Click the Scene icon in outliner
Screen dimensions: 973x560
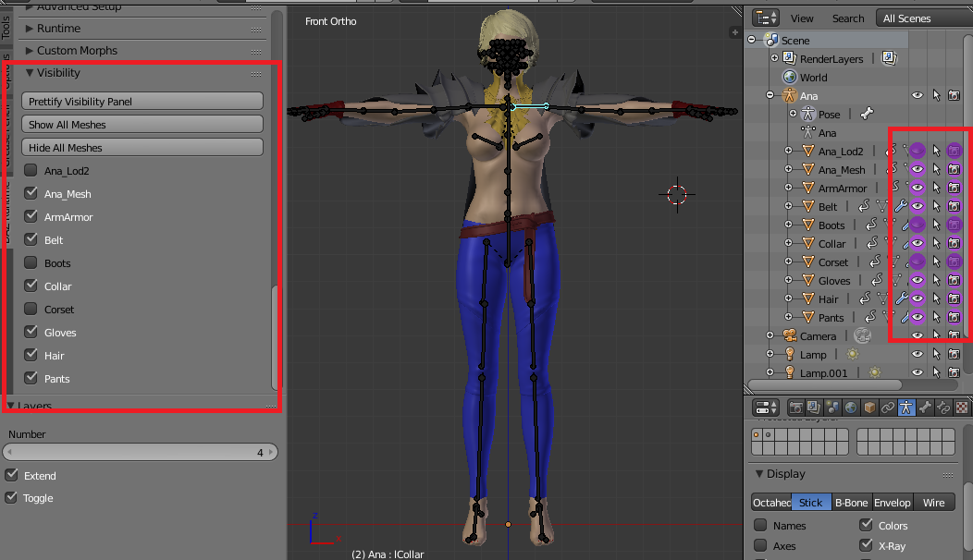[772, 40]
